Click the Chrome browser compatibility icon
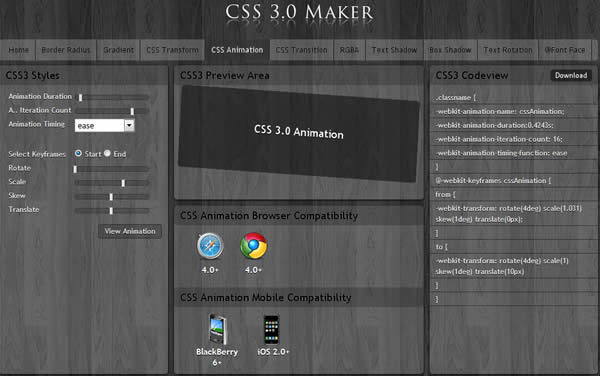600x376 pixels. 253,246
